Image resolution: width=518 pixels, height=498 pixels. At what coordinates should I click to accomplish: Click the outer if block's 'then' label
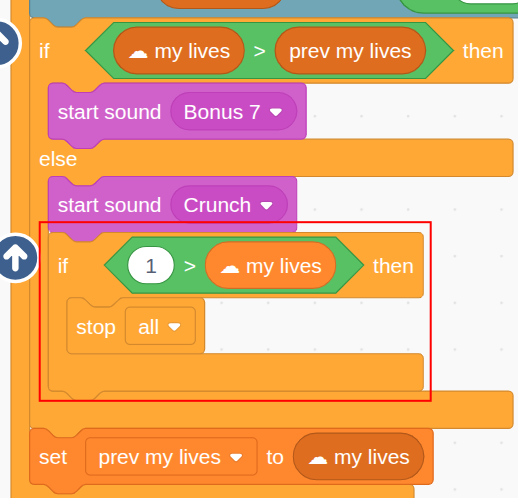click(483, 51)
